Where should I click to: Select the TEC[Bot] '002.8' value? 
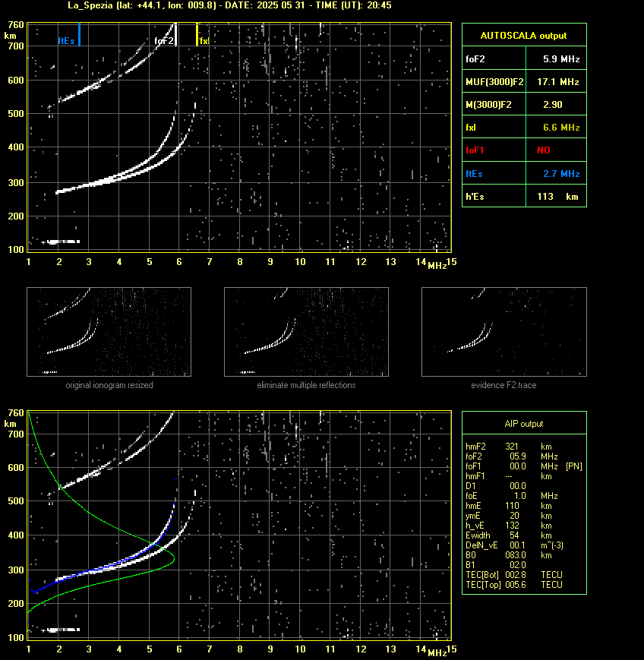click(516, 575)
